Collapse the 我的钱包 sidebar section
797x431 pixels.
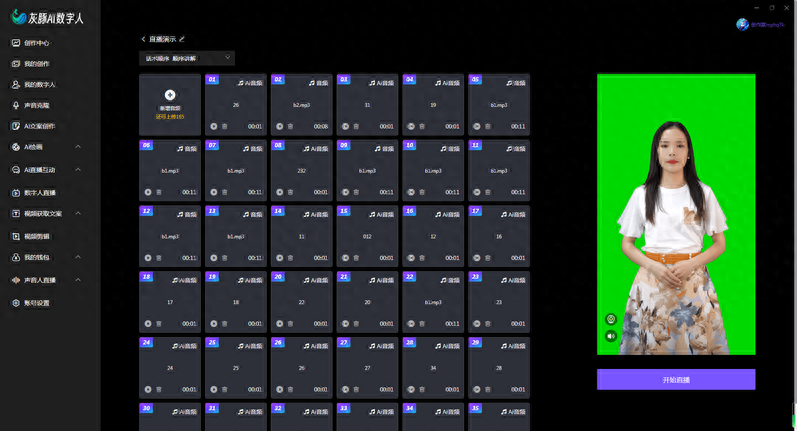pyautogui.click(x=78, y=257)
